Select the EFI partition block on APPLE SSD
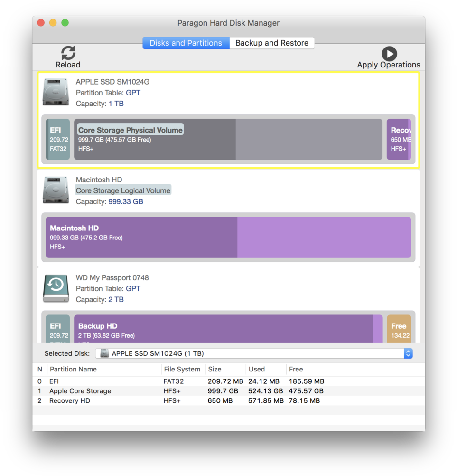This screenshot has width=457, height=476. pos(57,139)
